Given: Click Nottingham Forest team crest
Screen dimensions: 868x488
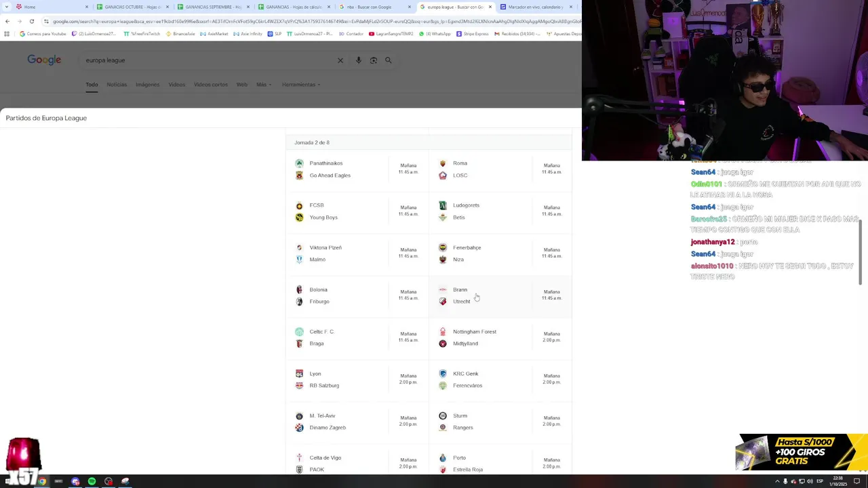Looking at the screenshot, I should point(443,331).
